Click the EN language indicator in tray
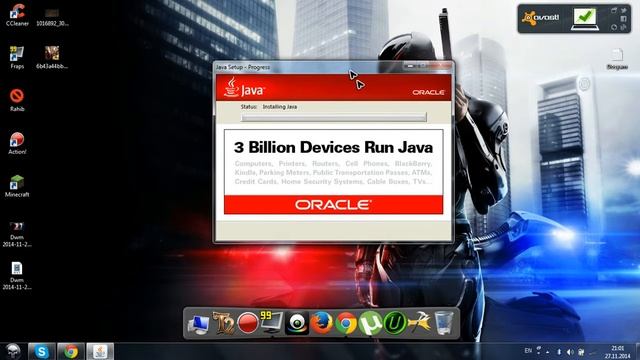This screenshot has height=360, width=640. [x=528, y=351]
